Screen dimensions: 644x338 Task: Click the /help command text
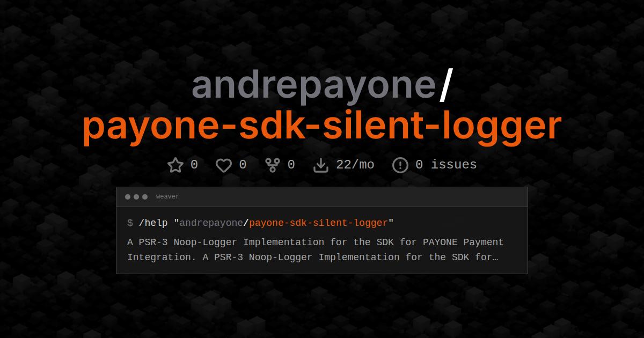[153, 223]
